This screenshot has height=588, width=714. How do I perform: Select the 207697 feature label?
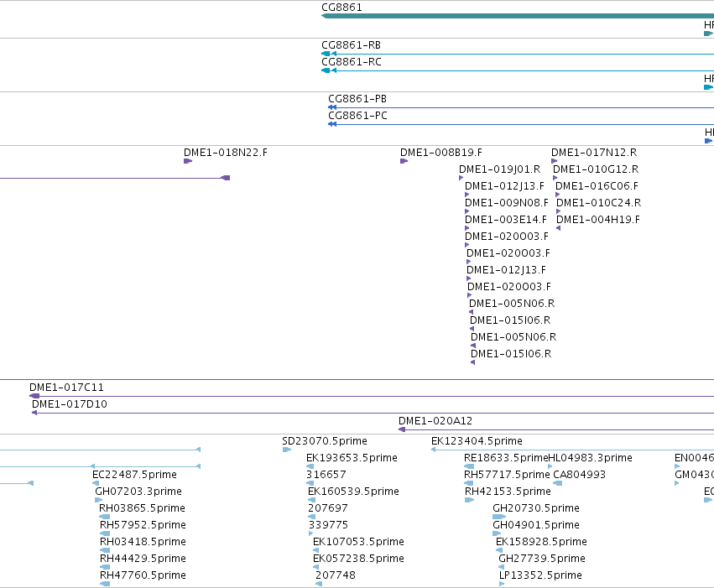pyautogui.click(x=328, y=508)
